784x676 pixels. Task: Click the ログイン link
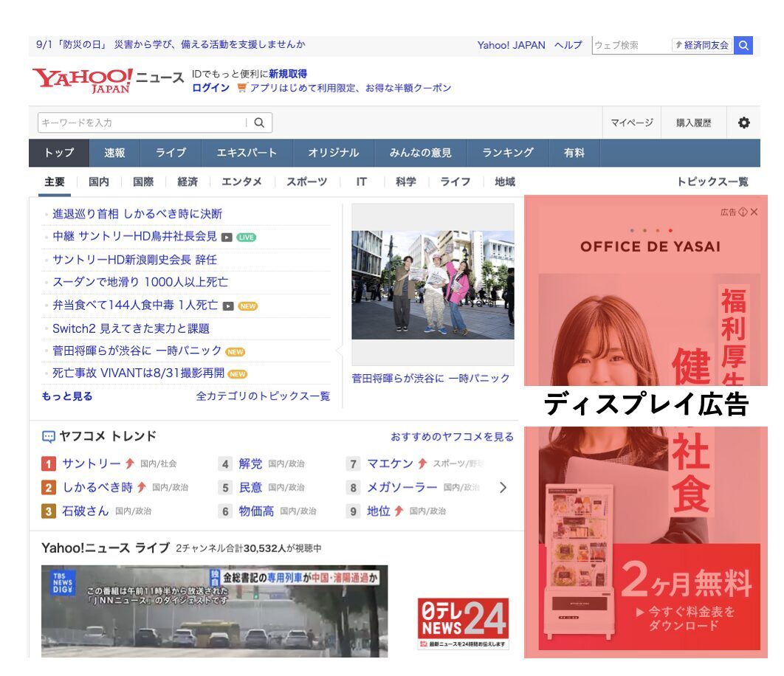click(x=210, y=88)
